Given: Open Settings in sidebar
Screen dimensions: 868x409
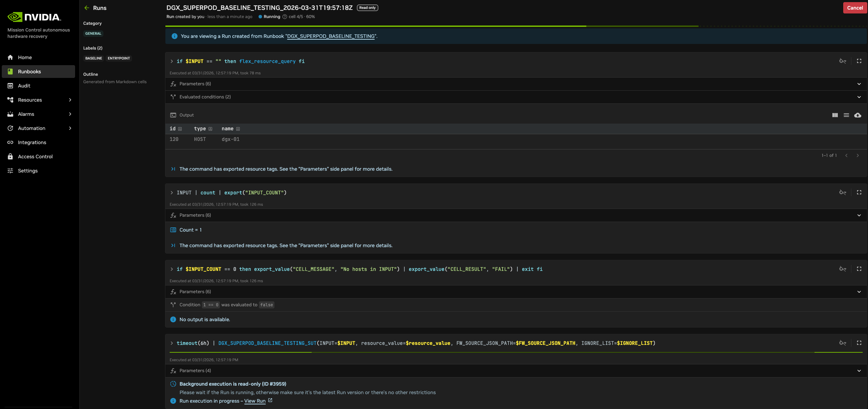Looking at the screenshot, I should (38, 171).
